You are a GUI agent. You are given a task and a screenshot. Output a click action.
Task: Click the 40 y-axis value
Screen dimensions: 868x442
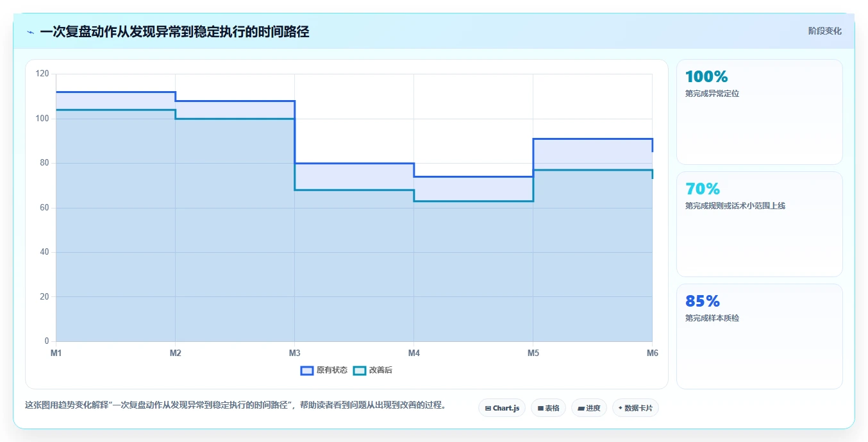45,252
